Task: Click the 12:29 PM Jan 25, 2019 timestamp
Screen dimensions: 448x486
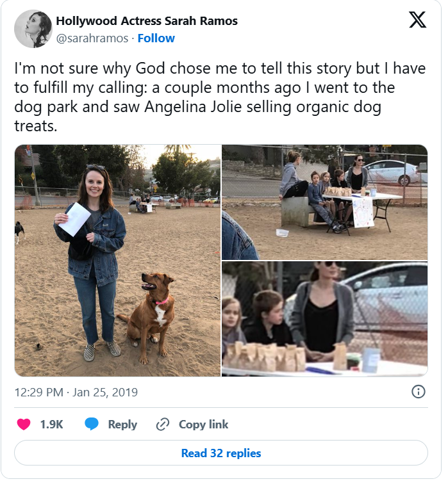Action: pyautogui.click(x=76, y=392)
